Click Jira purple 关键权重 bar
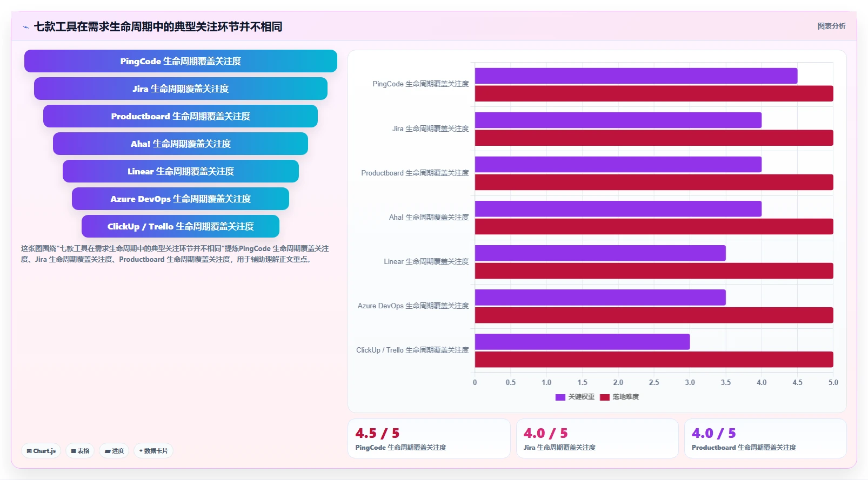This screenshot has width=868, height=480. coord(618,120)
